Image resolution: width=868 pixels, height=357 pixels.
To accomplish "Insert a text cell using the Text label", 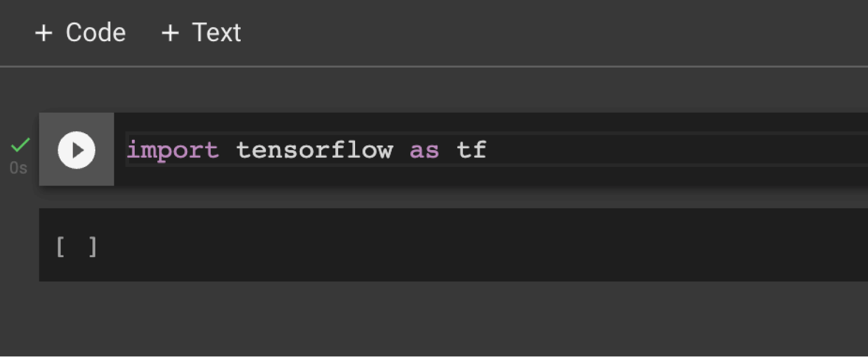I will click(216, 33).
